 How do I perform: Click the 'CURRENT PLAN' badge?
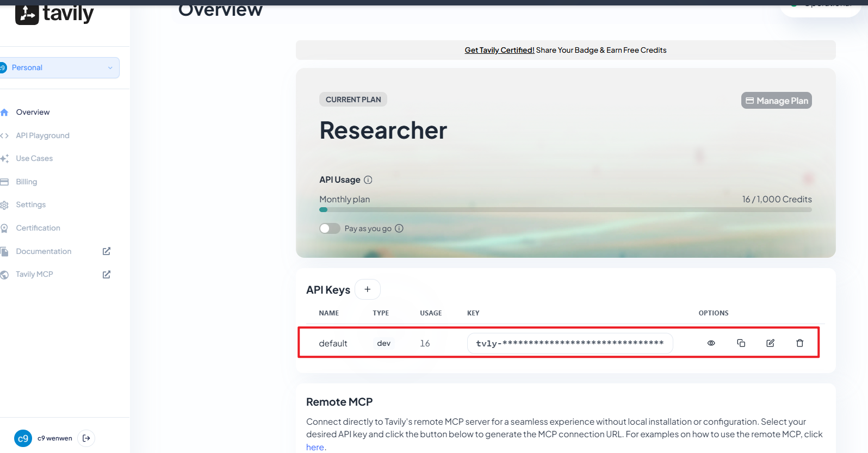point(354,100)
